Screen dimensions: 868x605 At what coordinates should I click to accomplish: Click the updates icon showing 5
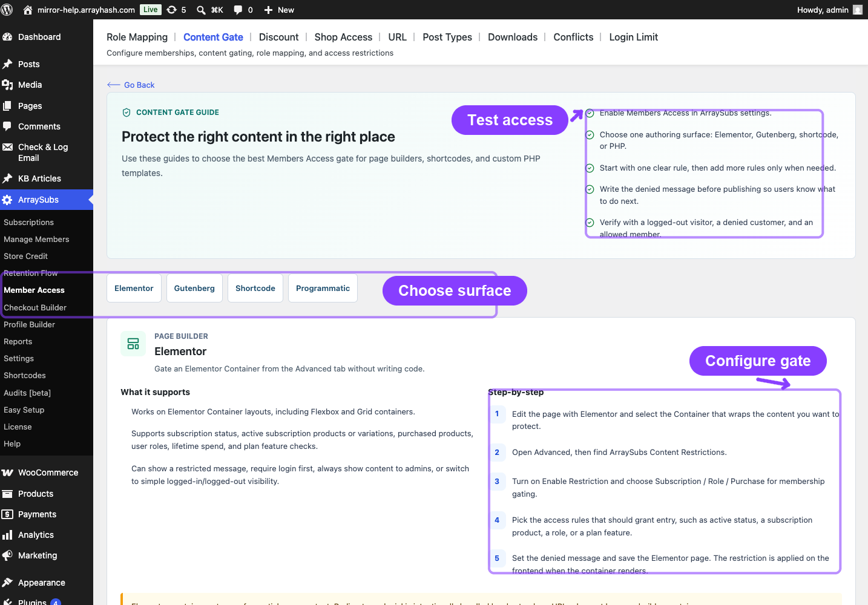172,10
